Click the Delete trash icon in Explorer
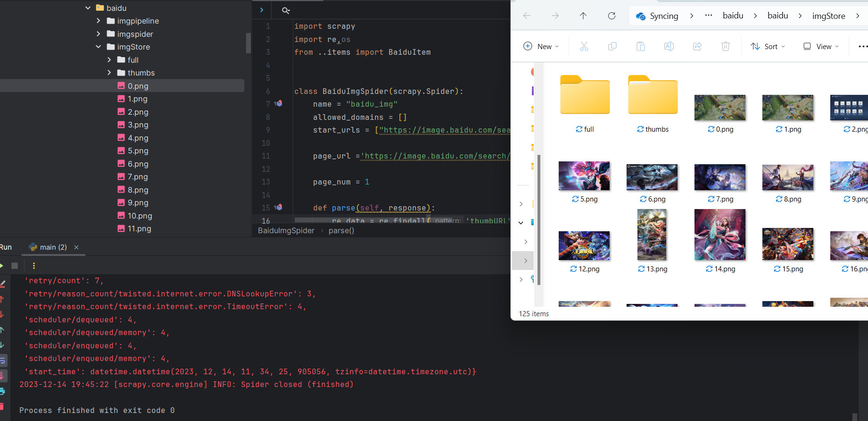Screen dimensions: 868x421 pos(726,46)
